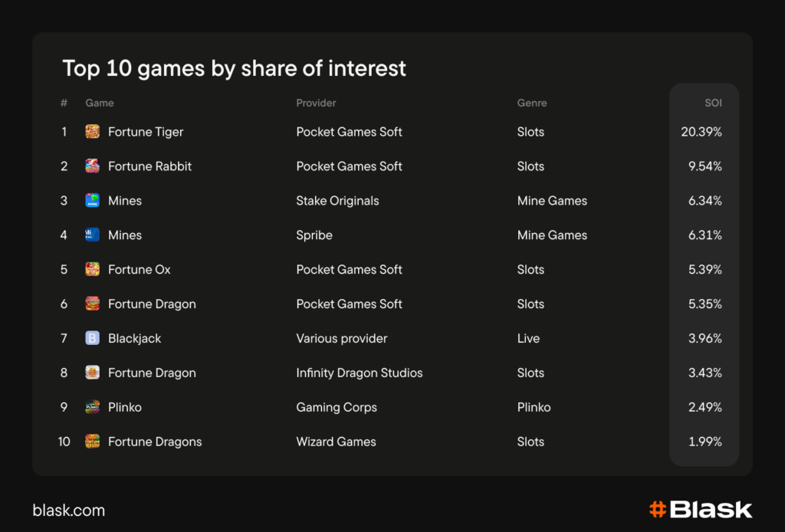Click the Plinko game icon
The height and width of the screenshot is (532, 785).
92,407
